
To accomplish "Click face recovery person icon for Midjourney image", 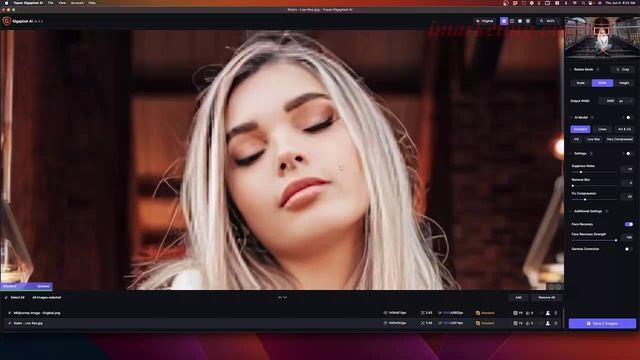I will coord(548,313).
